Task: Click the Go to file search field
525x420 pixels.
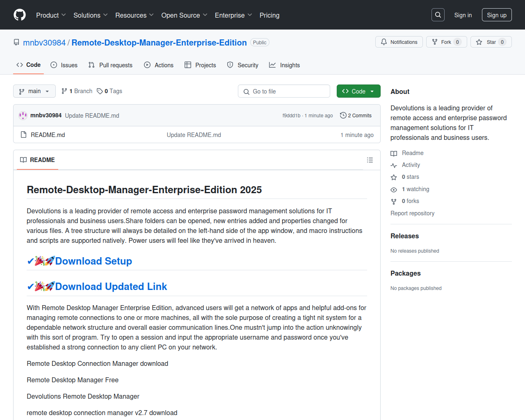Action: pos(284,91)
